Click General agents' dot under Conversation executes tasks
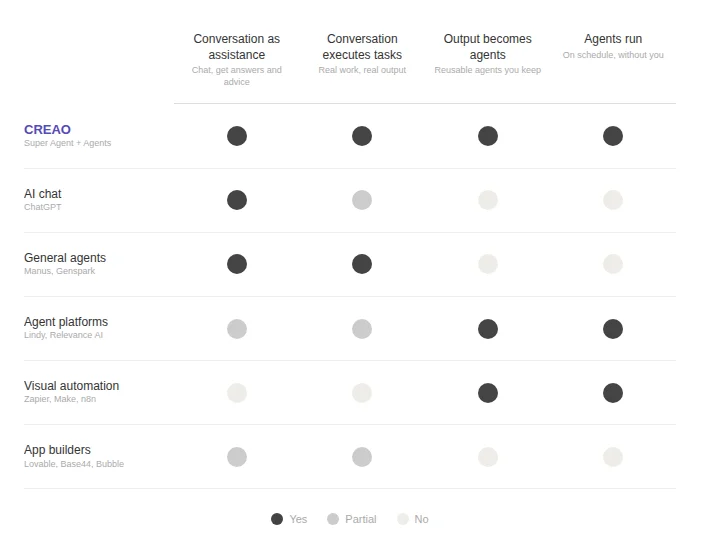The width and height of the screenshot is (720, 557). (362, 264)
